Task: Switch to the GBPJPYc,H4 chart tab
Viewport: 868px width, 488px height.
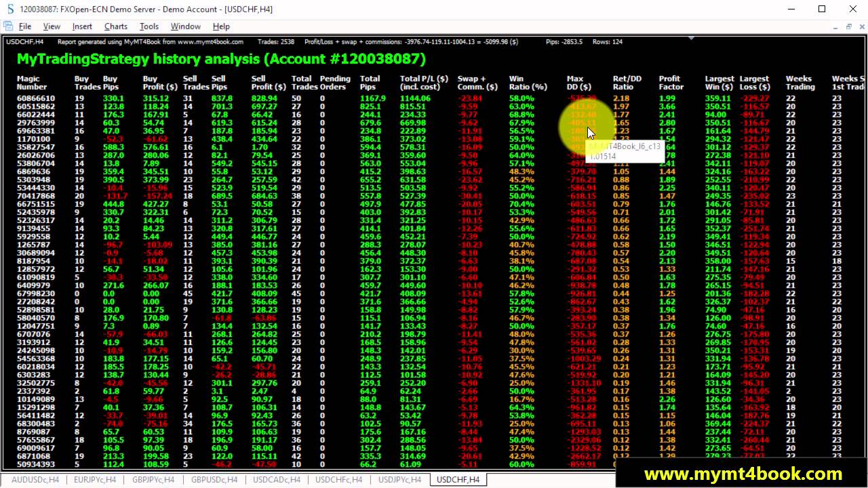Action: [153, 480]
